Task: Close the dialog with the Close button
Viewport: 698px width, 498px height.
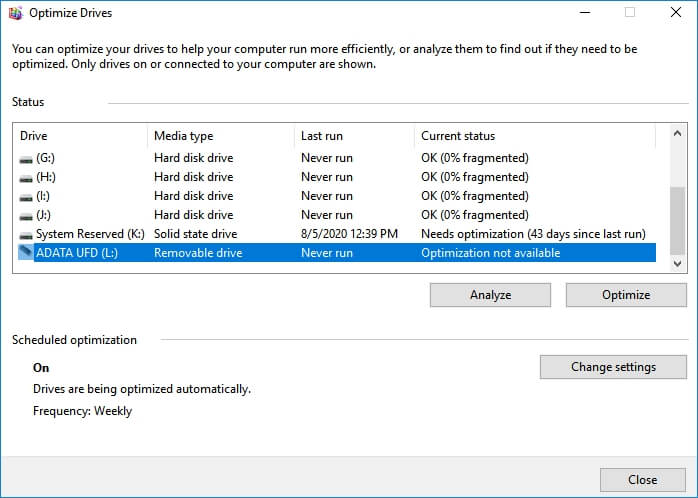Action: tap(642, 480)
